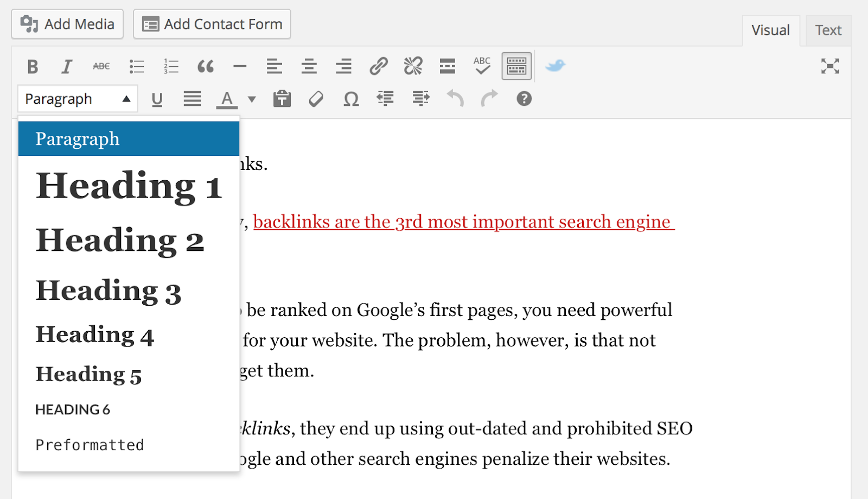The width and height of the screenshot is (868, 499).
Task: Enter distraction-free fullscreen mode
Action: (831, 66)
